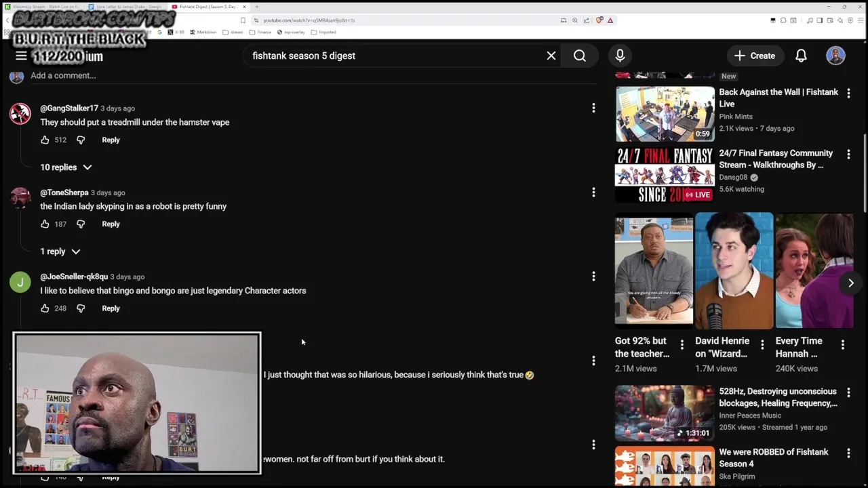The image size is (868, 488).
Task: Click in the Add a comment field
Action: [x=312, y=75]
